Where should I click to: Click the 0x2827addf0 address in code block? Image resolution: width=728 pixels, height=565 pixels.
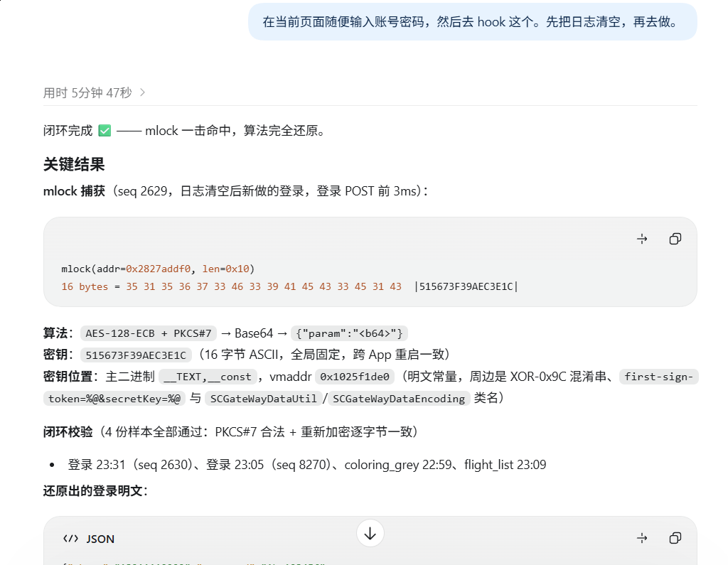158,269
